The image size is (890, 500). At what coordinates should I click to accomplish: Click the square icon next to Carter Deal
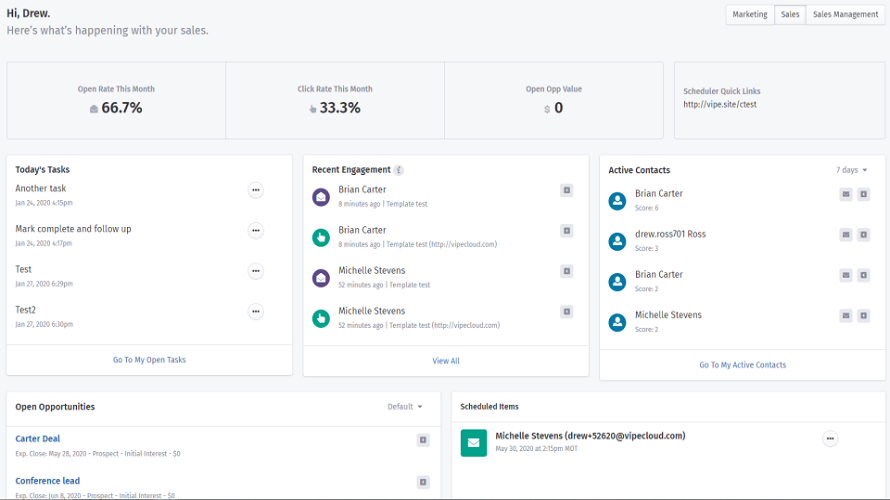[x=423, y=440]
